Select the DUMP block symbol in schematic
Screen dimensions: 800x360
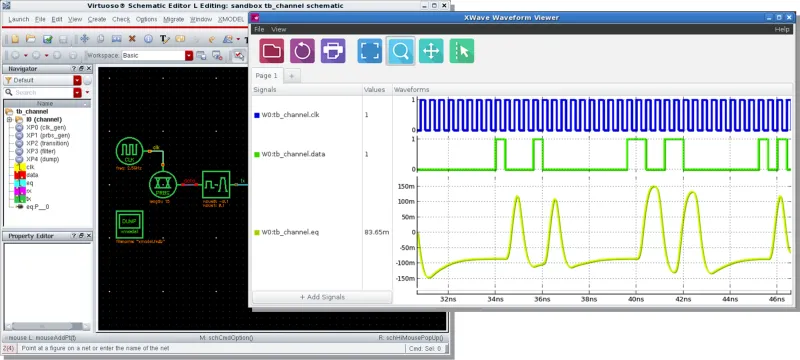tap(129, 224)
